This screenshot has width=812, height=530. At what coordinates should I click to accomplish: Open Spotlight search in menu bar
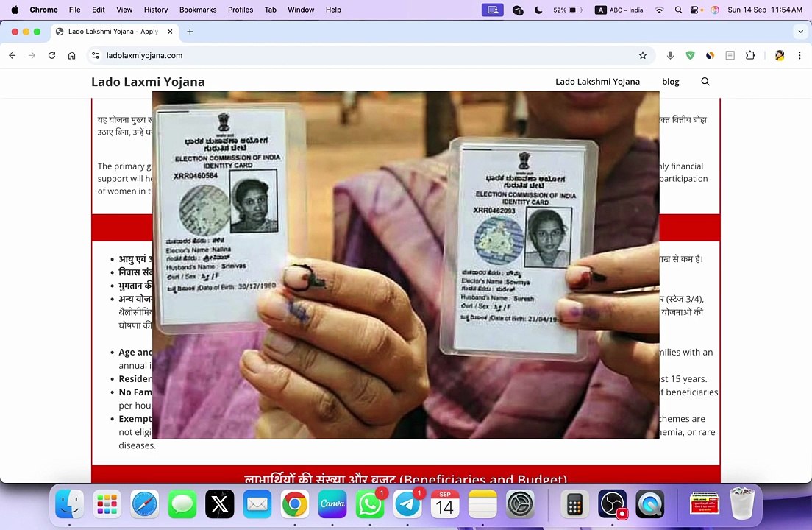tap(678, 10)
